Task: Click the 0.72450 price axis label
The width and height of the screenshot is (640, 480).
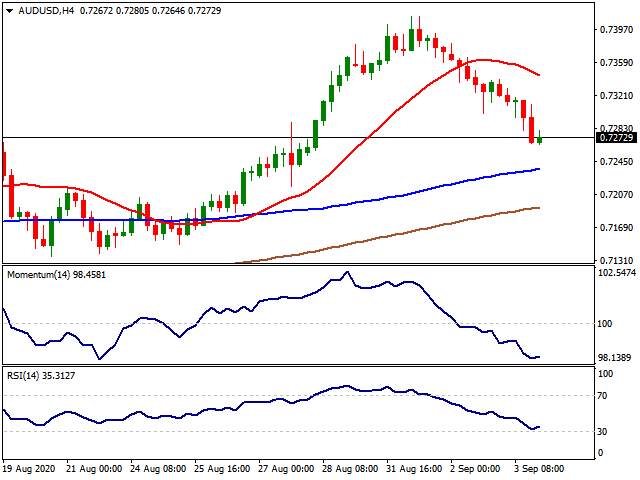Action: tap(616, 162)
